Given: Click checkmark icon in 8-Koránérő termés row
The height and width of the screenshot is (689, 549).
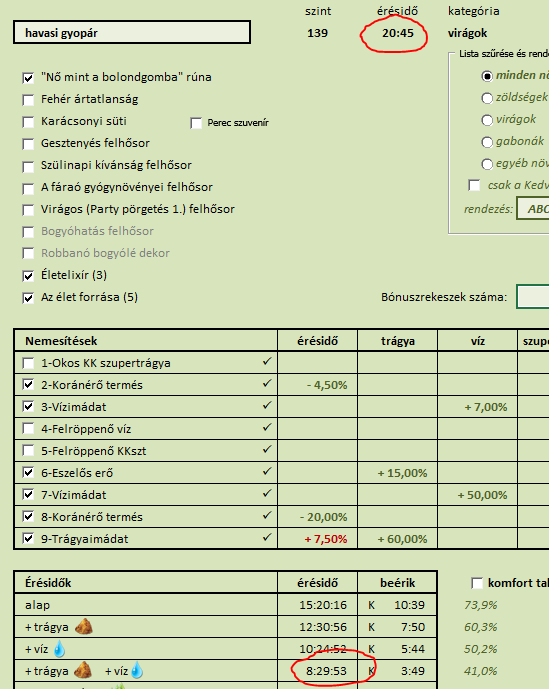Looking at the screenshot, I should click(x=267, y=515).
